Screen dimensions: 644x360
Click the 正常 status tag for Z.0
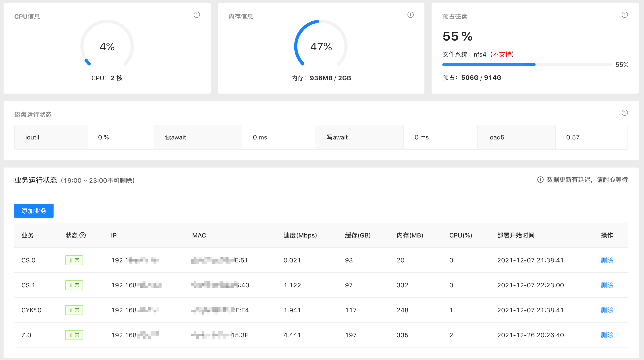tap(74, 335)
